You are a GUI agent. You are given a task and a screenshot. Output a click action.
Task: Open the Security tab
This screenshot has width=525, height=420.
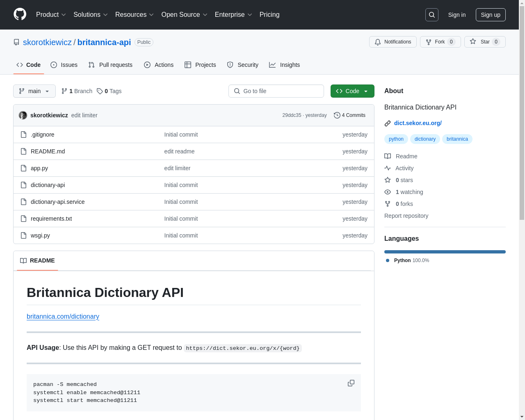[x=243, y=65]
